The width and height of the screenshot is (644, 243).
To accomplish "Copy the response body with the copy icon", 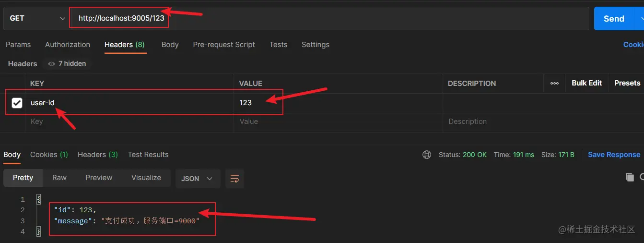I will (x=630, y=178).
